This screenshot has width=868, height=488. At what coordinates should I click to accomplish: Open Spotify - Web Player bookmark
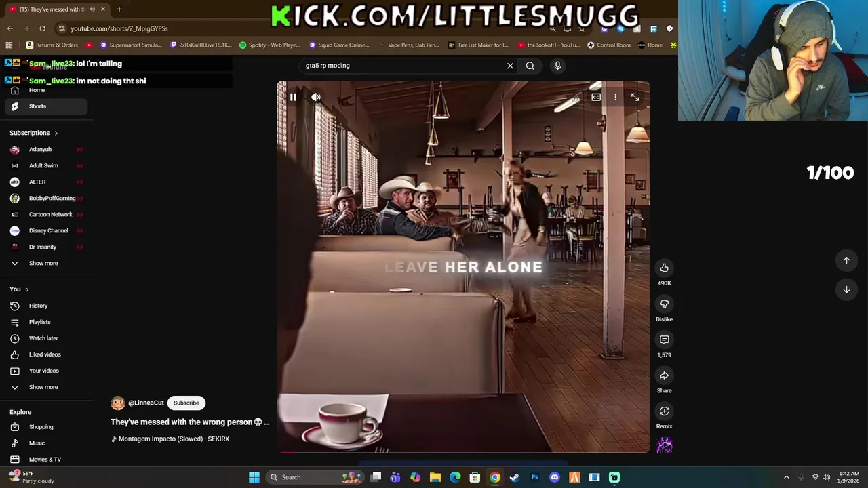point(269,45)
